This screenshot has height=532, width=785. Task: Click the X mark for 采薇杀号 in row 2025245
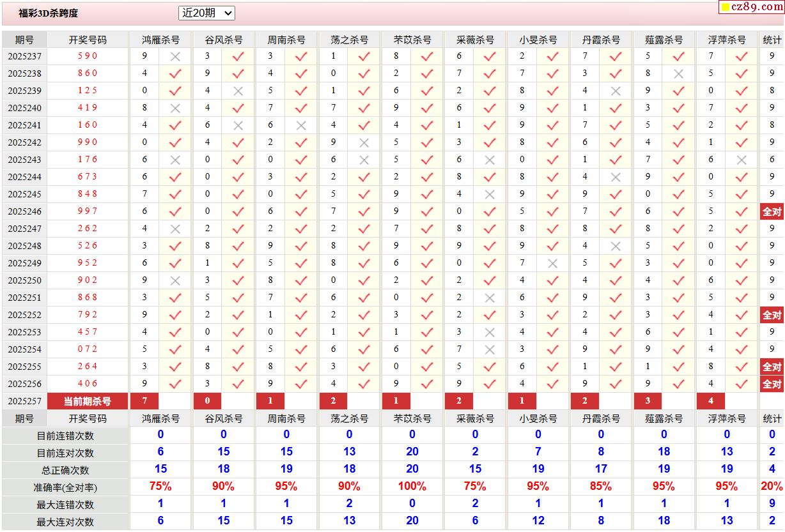490,194
